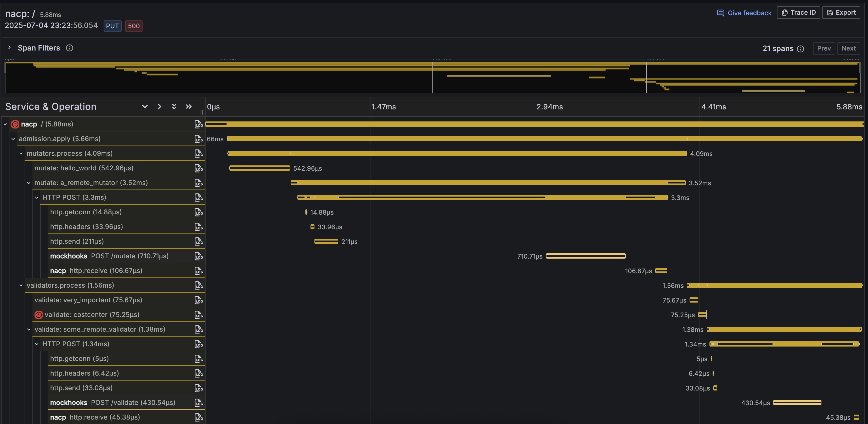868x424 pixels.
Task: Open logs icon for http.getconn (14.88µs) span
Action: click(199, 212)
